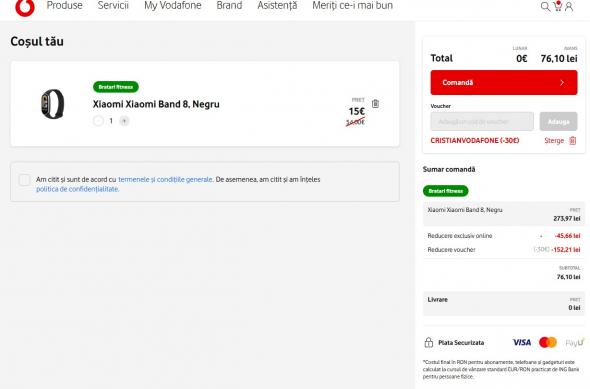The height and width of the screenshot is (389, 590).
Task: Click the Livrare row
Action: [x=504, y=303]
